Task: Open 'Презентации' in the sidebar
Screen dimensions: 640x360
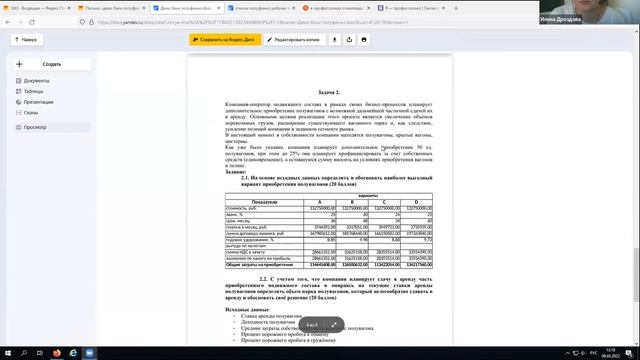Action: [38, 102]
